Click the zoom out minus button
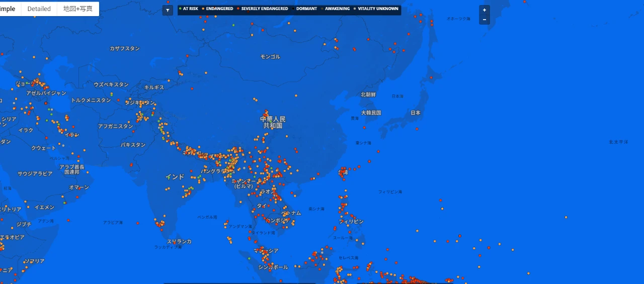This screenshot has width=644, height=284. click(484, 20)
